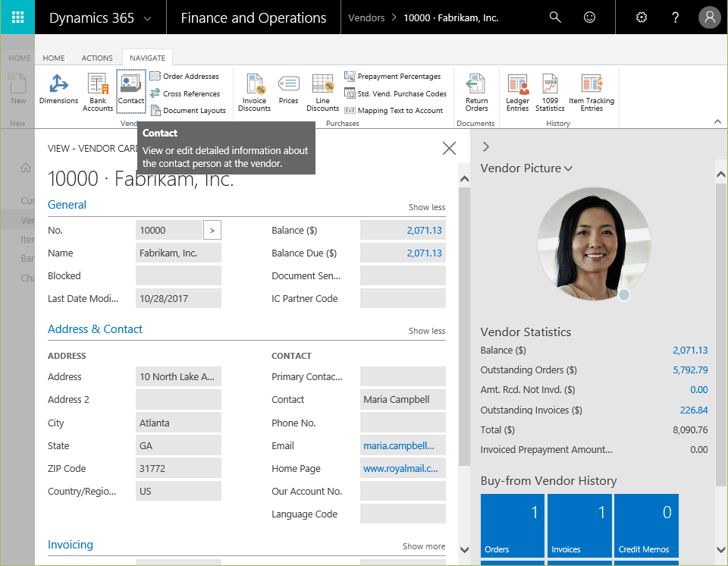Collapse the ribbon with the chevron
The image size is (728, 566).
[x=717, y=121]
